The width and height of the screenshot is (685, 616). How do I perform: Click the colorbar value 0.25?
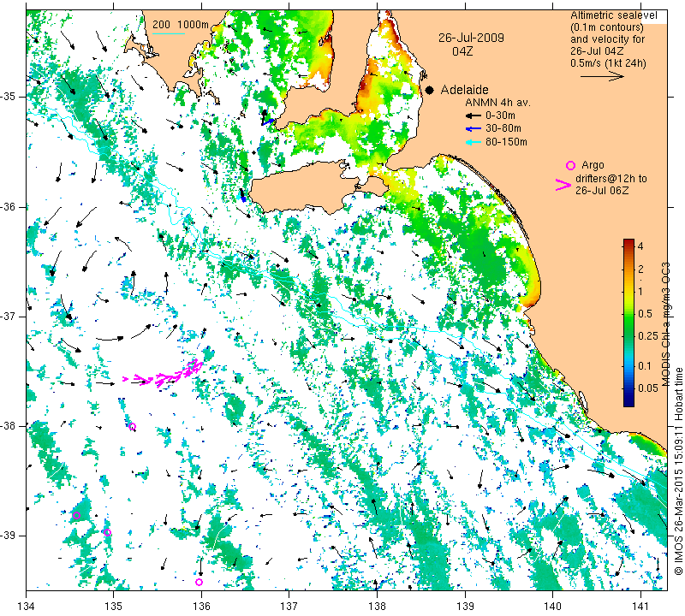click(648, 335)
